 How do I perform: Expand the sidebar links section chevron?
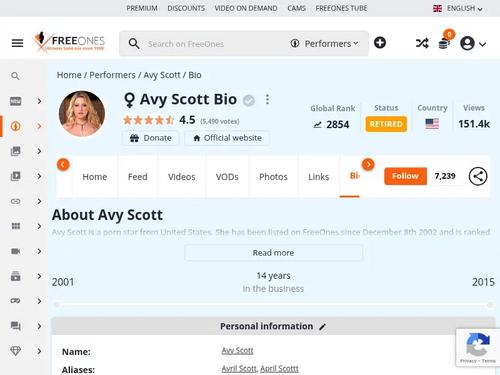[x=39, y=201]
